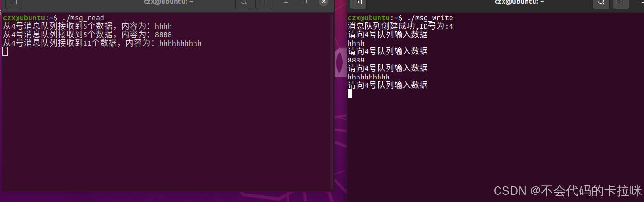The height and width of the screenshot is (202, 644).
Task: Click the input 8888 in the msg_write terminal
Action: [356, 60]
